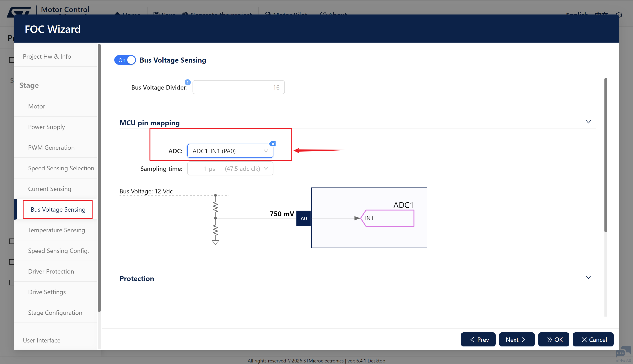
Task: Click the Next button
Action: point(517,339)
